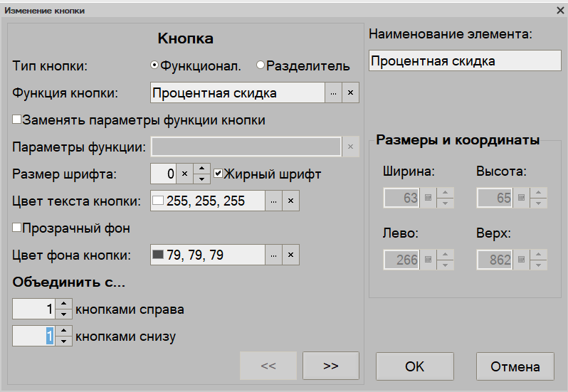Viewport: 568px width, 392px height.
Task: Decrease number of кнопками снизу
Action: tap(64, 341)
